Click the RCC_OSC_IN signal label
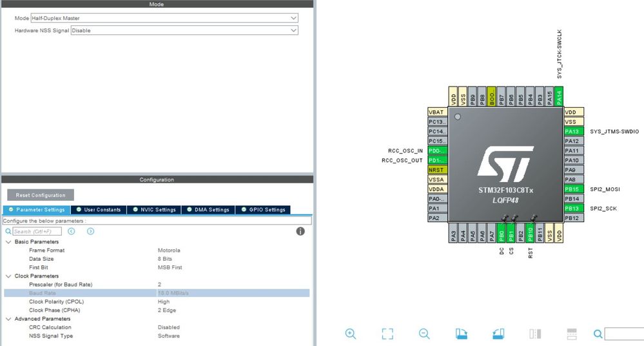Viewport: 644px width, 346px height. (x=405, y=151)
